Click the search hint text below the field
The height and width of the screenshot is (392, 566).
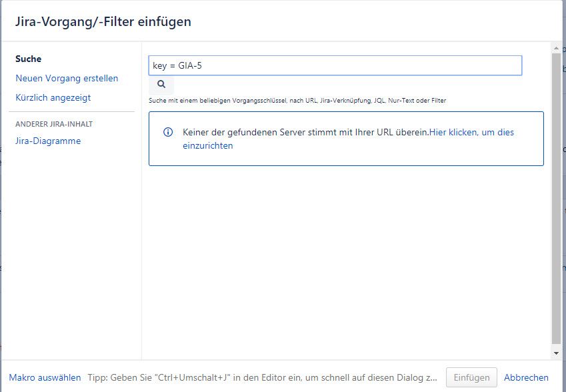coord(297,101)
